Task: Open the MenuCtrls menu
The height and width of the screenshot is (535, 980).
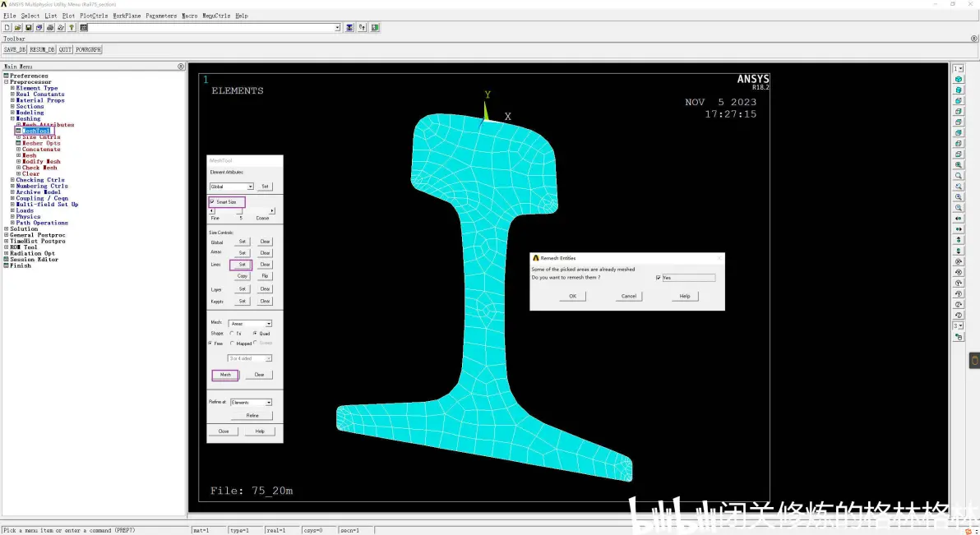Action: (216, 16)
